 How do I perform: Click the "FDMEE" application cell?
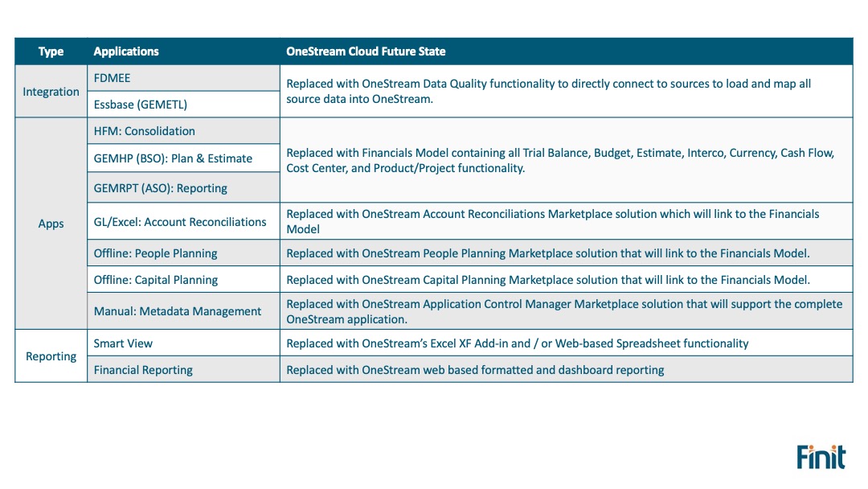click(183, 78)
